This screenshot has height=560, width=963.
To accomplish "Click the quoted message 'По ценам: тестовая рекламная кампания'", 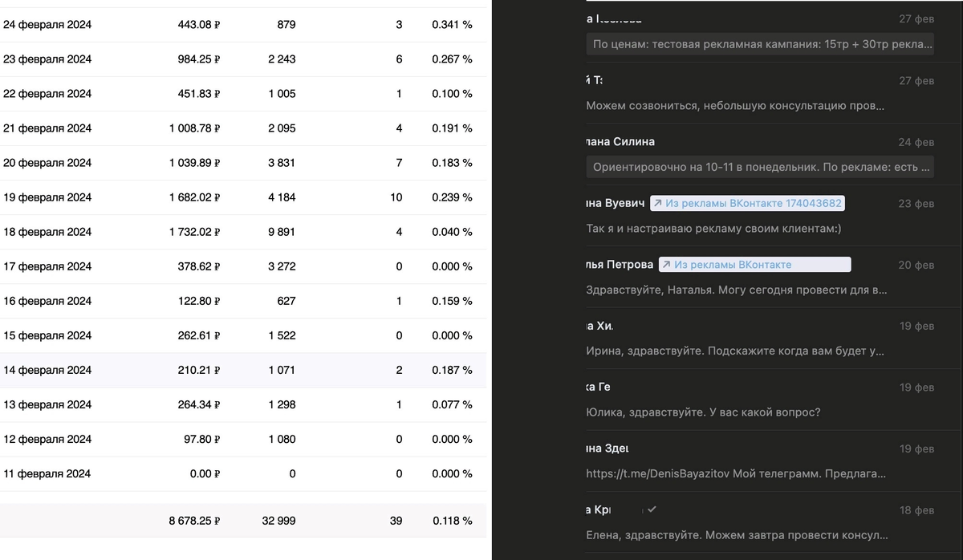I will [x=762, y=45].
